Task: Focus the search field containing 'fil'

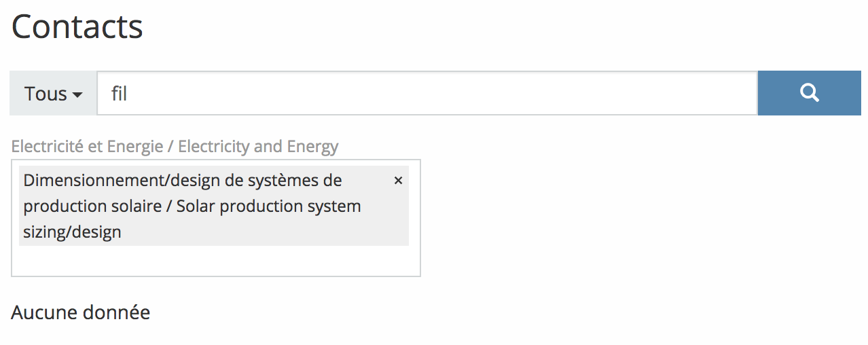Action: click(x=427, y=93)
